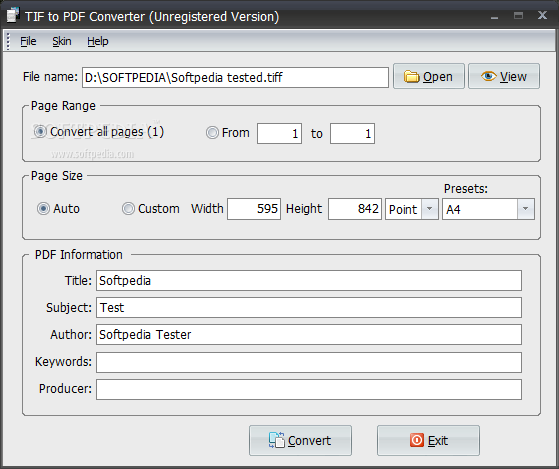Click the eye icon on the View button
Image resolution: width=559 pixels, height=469 pixels.
coord(488,76)
